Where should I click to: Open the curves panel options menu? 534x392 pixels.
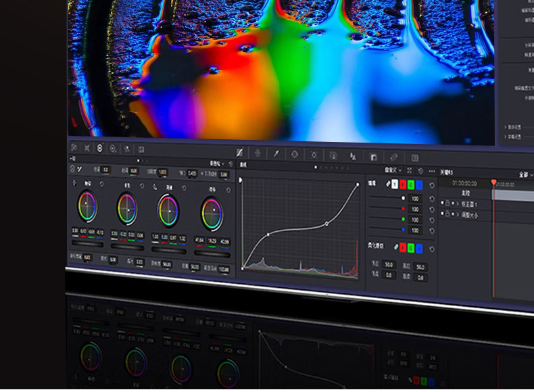(x=432, y=172)
